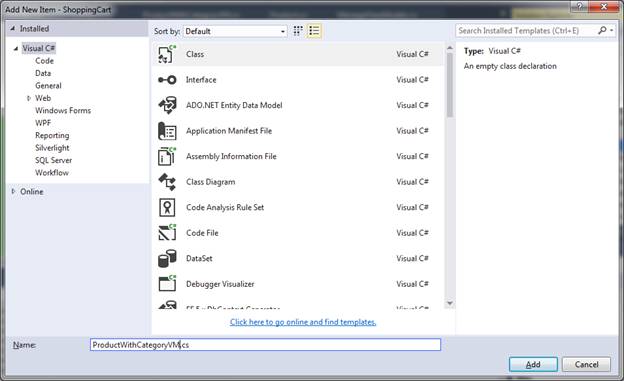This screenshot has width=624, height=381.
Task: Select the General category
Action: click(x=48, y=86)
